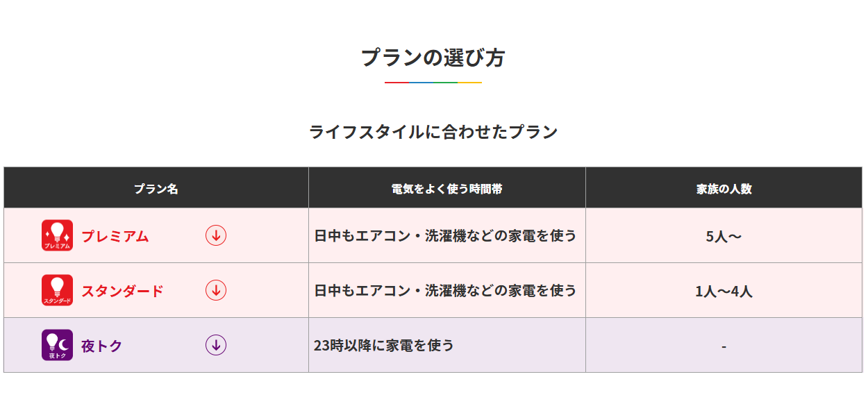Click the red down-arrow beside スタンダード
The height and width of the screenshot is (413, 868).
click(216, 290)
